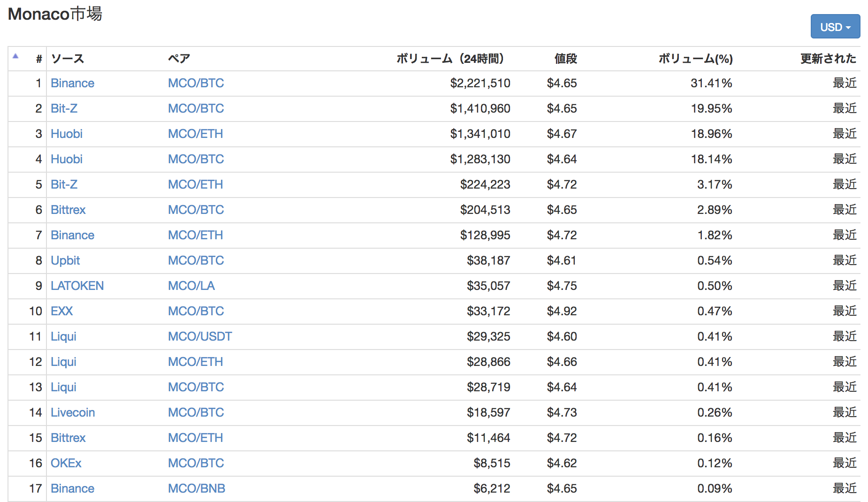The image size is (868, 502).
Task: Open the MCO/USDT pair link
Action: tap(200, 336)
